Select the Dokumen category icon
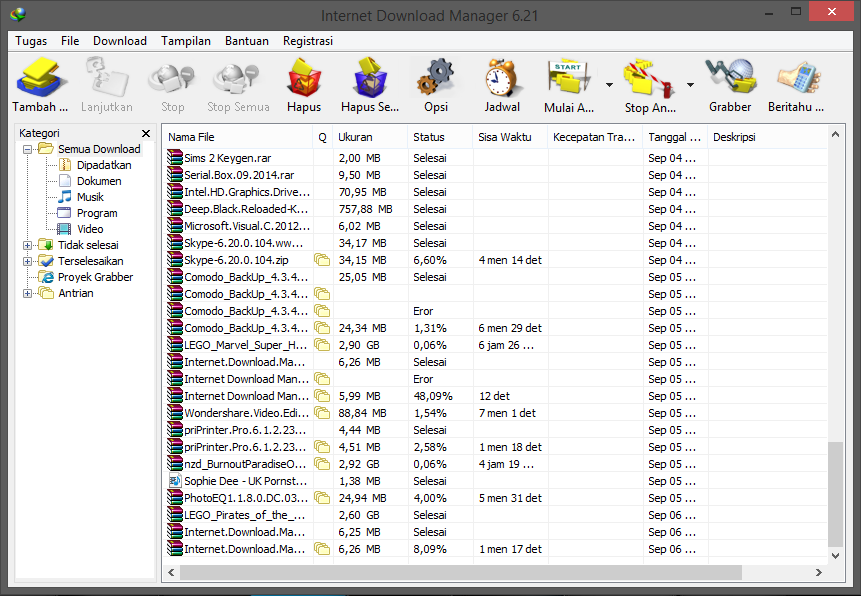The image size is (861, 596). pos(65,181)
